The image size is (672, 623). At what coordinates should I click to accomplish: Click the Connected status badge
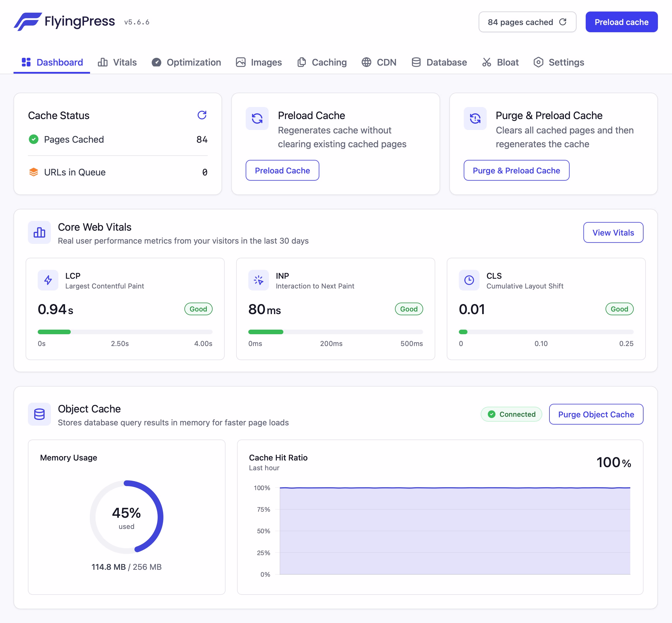[511, 414]
